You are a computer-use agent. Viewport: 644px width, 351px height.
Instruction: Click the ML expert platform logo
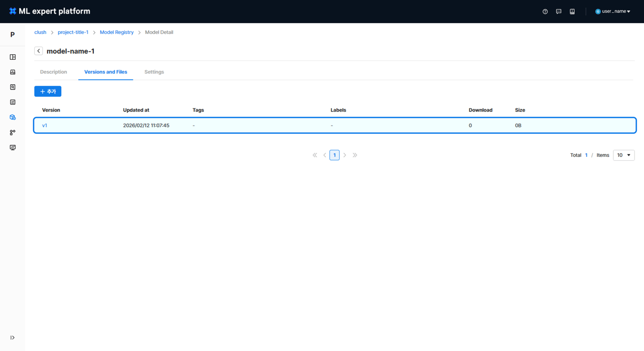[x=50, y=11]
